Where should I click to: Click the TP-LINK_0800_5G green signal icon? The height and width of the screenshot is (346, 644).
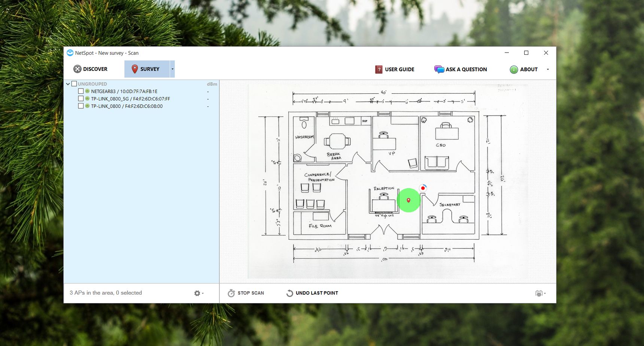87,99
